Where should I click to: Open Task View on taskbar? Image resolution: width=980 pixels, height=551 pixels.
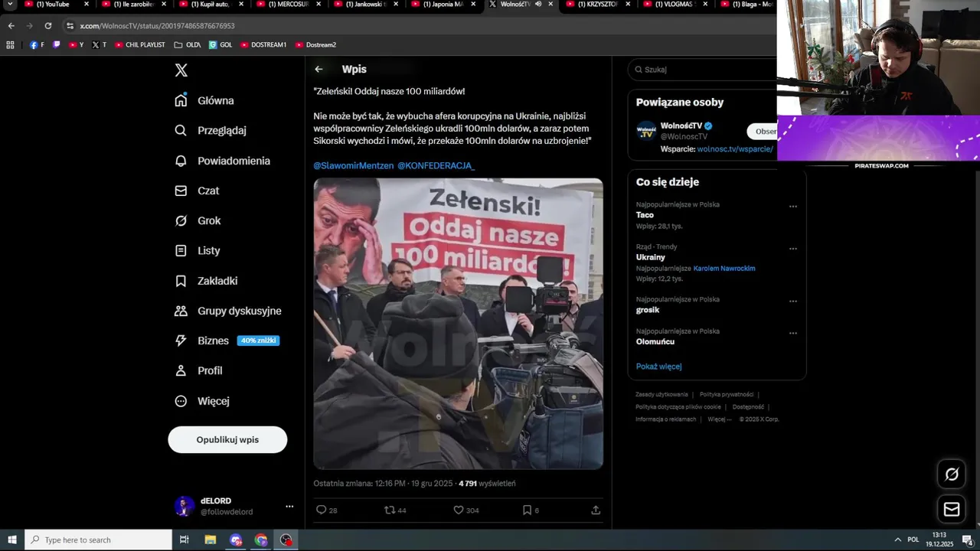[x=184, y=540]
